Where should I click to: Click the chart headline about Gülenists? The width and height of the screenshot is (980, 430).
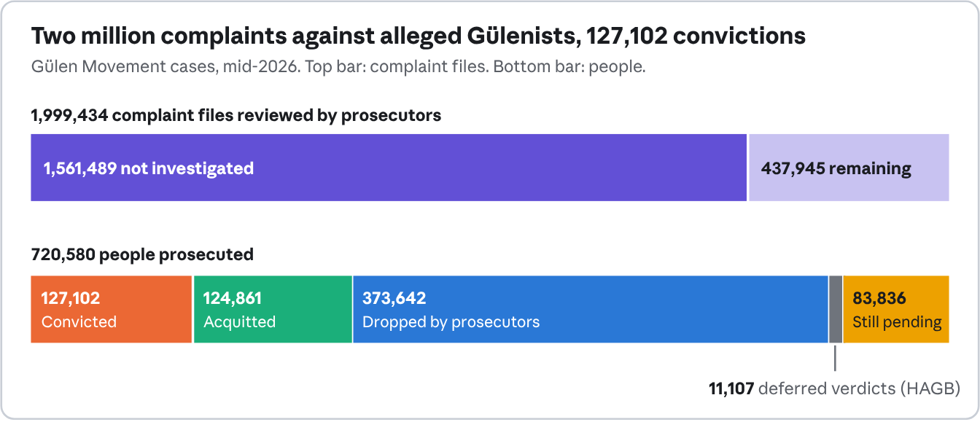tap(419, 36)
